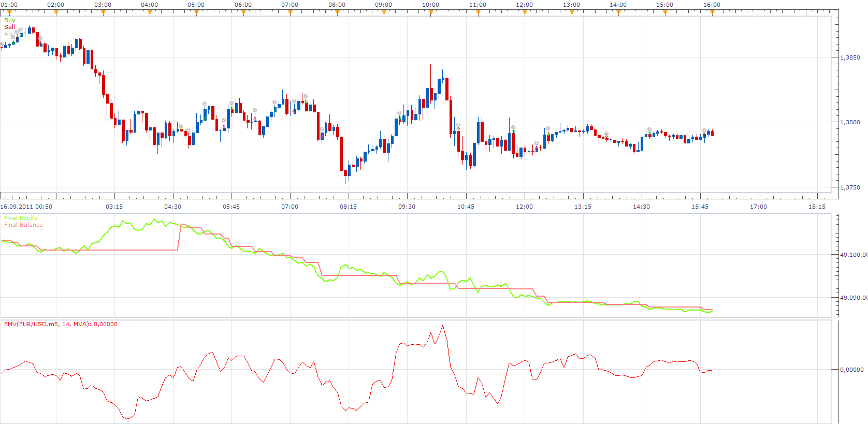Click the 08:15 label on lower time axis
The image size is (868, 424).
(348, 207)
